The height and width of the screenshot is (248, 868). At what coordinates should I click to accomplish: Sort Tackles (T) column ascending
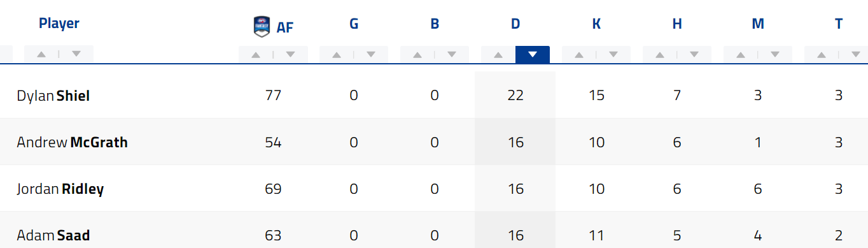tap(822, 54)
